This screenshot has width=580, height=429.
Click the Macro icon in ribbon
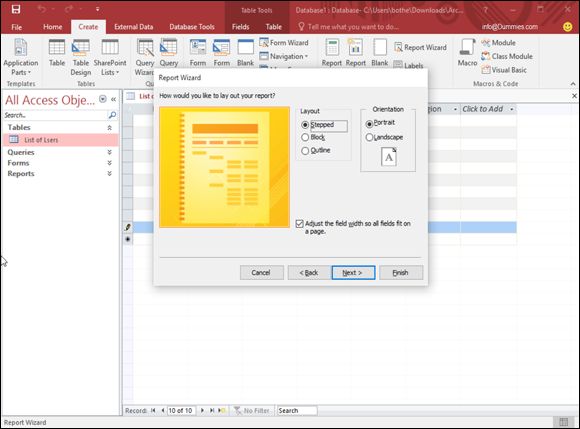click(x=468, y=48)
